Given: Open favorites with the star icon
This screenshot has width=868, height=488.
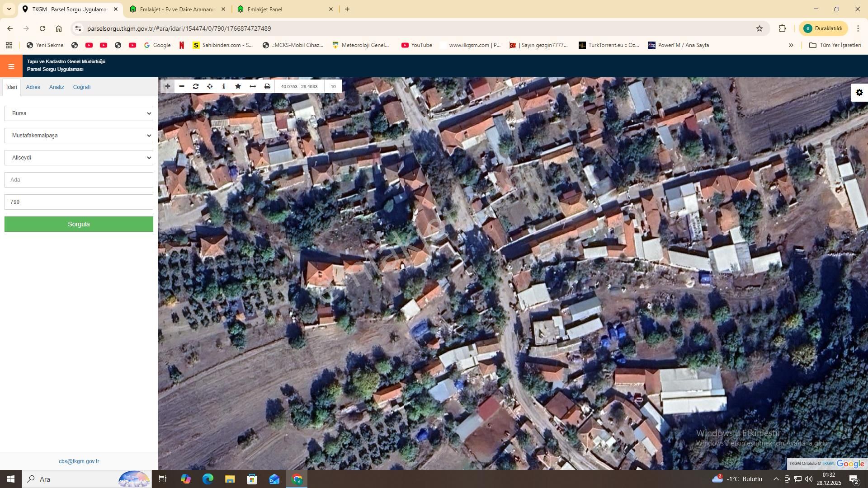Looking at the screenshot, I should click(238, 86).
